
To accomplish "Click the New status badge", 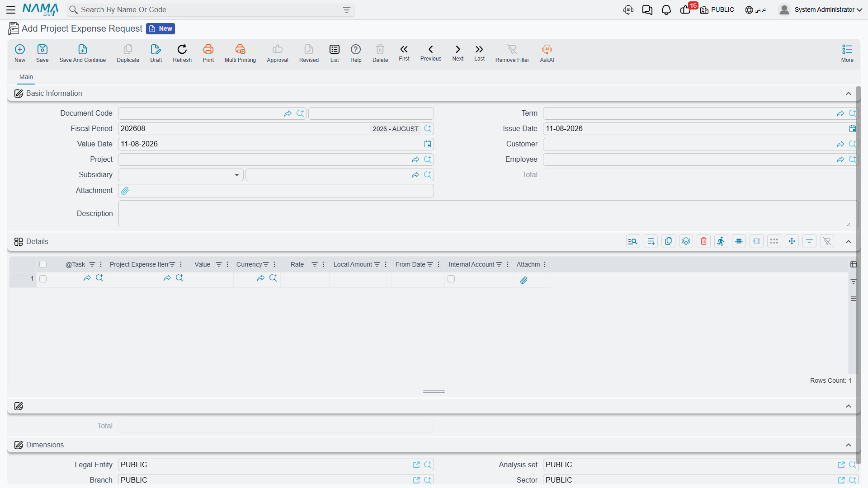I will point(160,28).
